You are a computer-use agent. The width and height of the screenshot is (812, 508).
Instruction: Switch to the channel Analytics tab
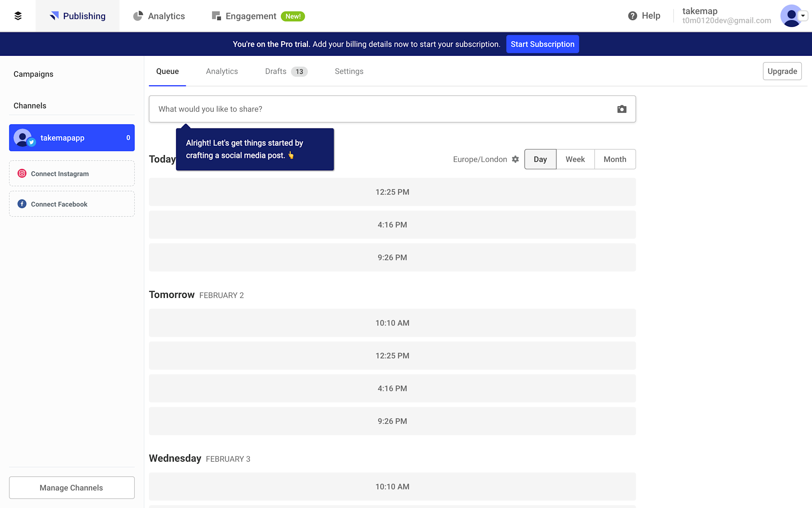click(x=222, y=71)
